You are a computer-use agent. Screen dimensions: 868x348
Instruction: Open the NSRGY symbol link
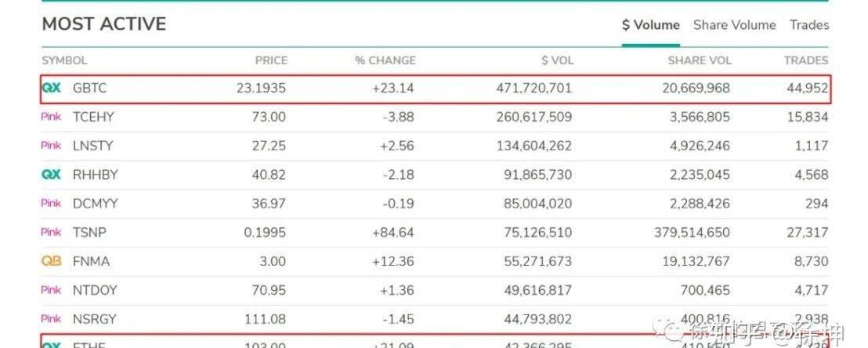point(95,319)
